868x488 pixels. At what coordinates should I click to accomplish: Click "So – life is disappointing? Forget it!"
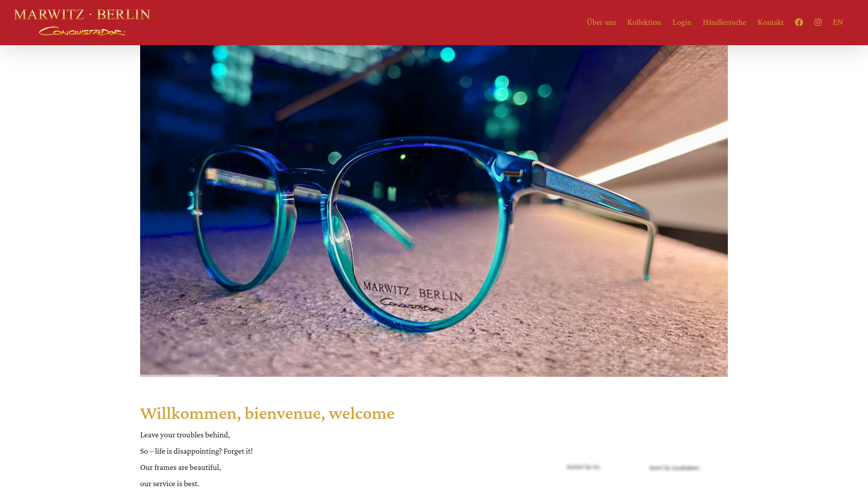tap(196, 451)
